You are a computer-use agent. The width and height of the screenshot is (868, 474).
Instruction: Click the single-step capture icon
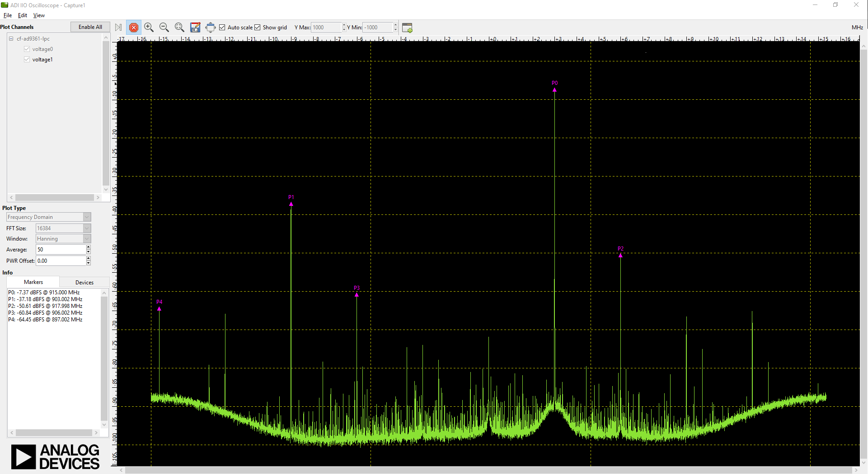point(118,28)
